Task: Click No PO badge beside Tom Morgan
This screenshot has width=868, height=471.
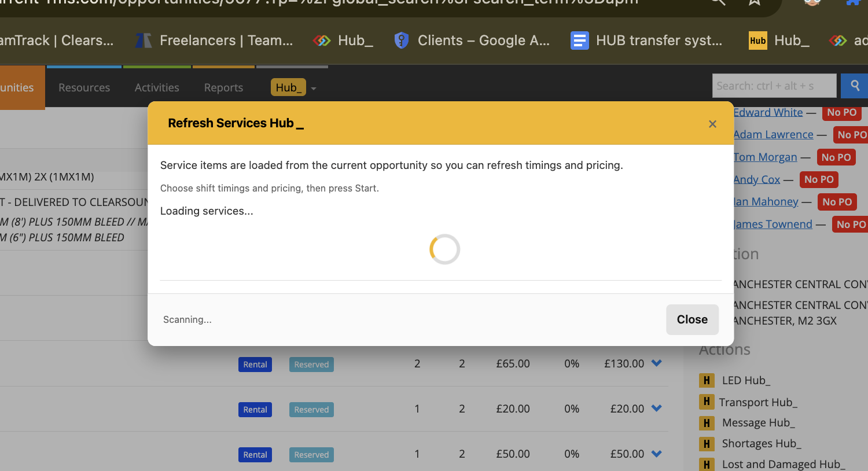Action: coord(836,157)
